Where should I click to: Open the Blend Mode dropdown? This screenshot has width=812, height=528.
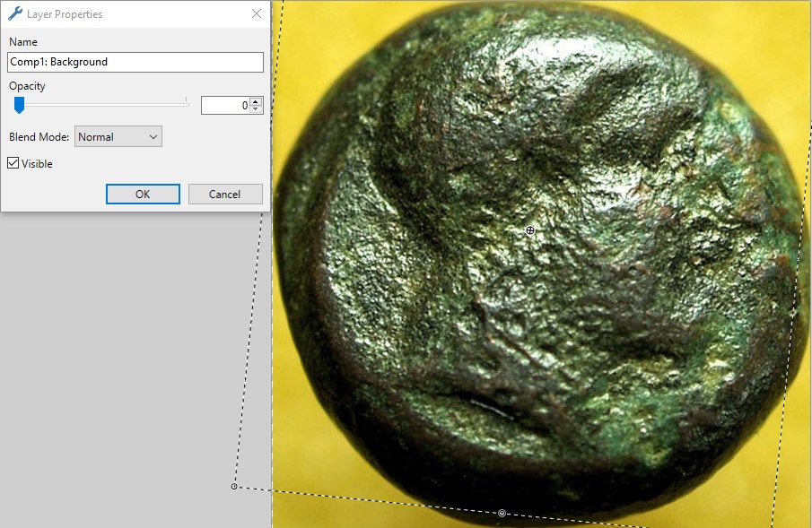pos(118,136)
